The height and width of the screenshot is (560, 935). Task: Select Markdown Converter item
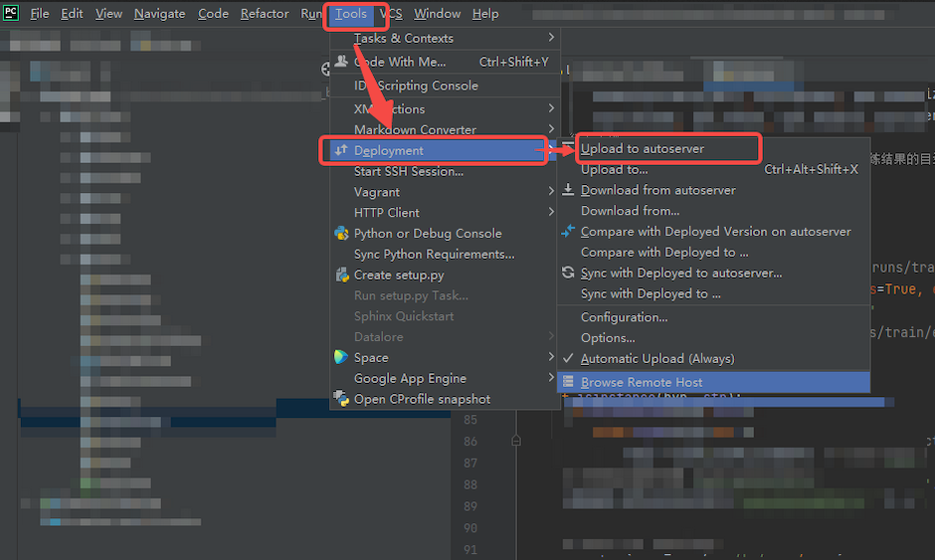[x=445, y=129]
